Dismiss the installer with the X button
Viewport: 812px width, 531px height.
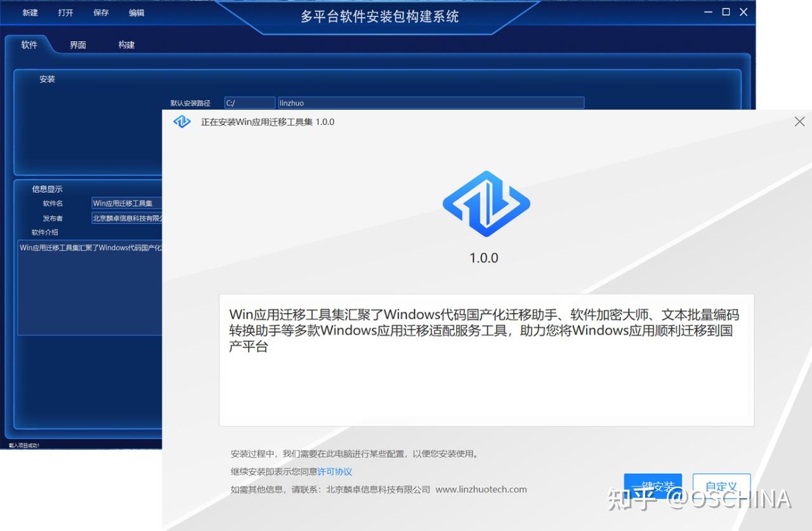point(799,121)
